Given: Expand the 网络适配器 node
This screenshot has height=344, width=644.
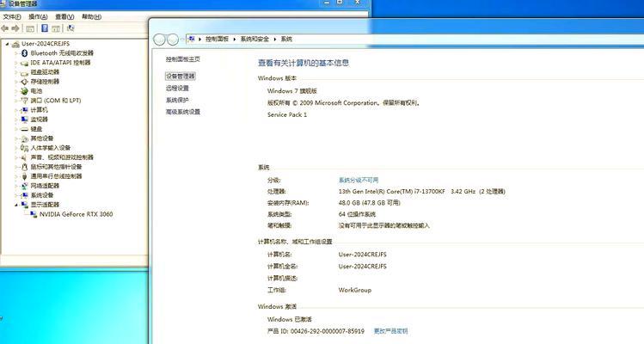Looking at the screenshot, I should (16, 186).
